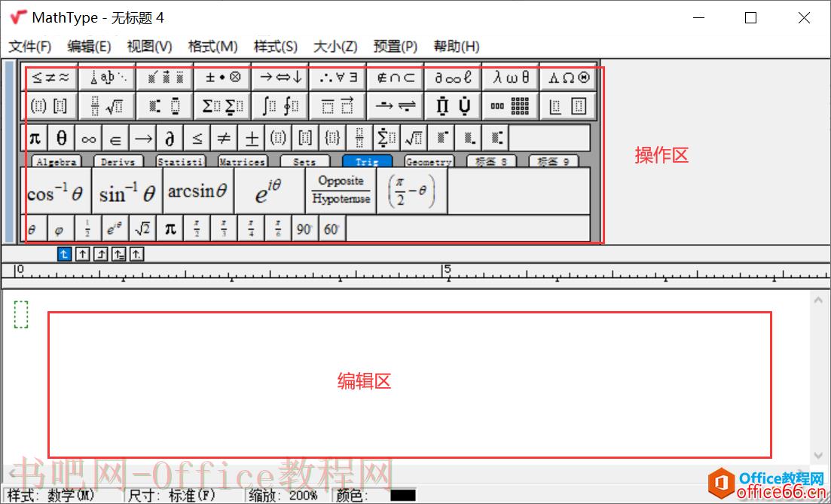Insert the Opposite over Hypotenuse fraction
This screenshot has height=504, width=831.
click(x=341, y=191)
